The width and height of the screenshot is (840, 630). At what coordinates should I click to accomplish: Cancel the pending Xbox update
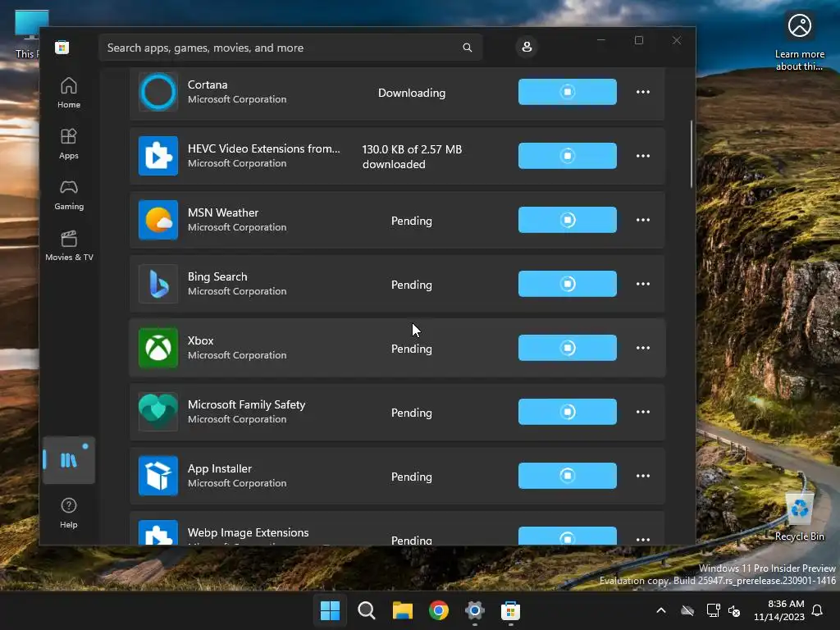tap(568, 348)
